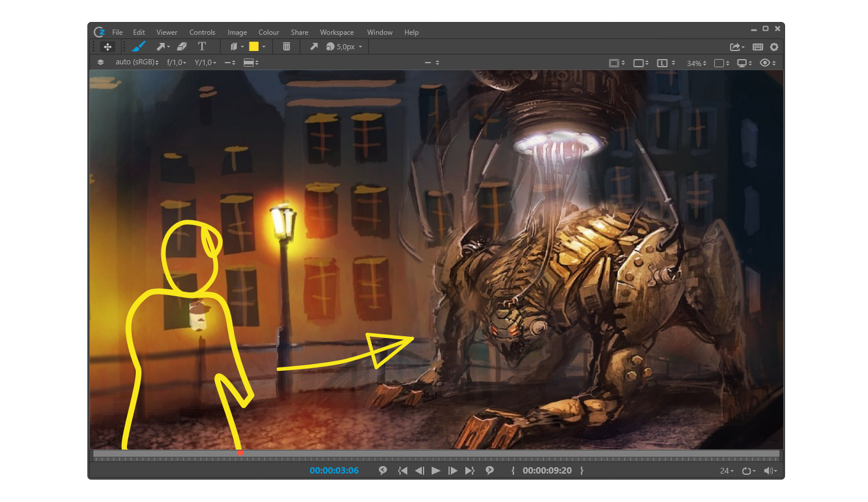Maximize the application window

(x=765, y=28)
